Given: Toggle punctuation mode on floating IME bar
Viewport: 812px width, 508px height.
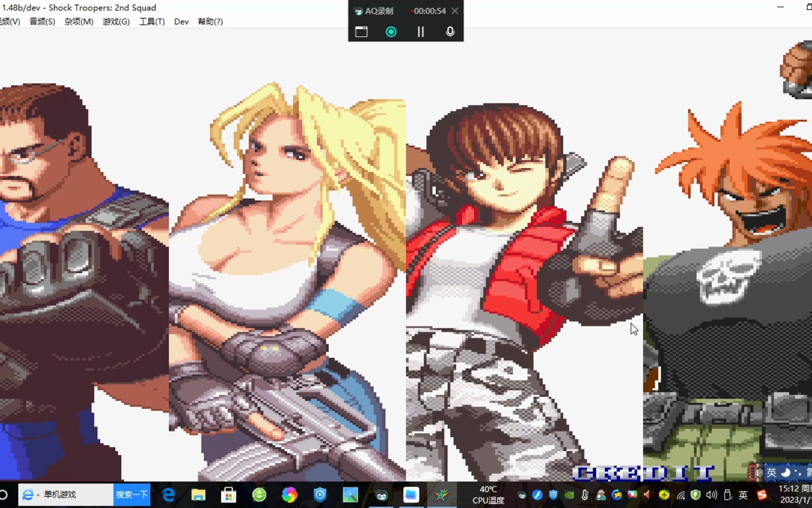Looking at the screenshot, I should (x=797, y=472).
